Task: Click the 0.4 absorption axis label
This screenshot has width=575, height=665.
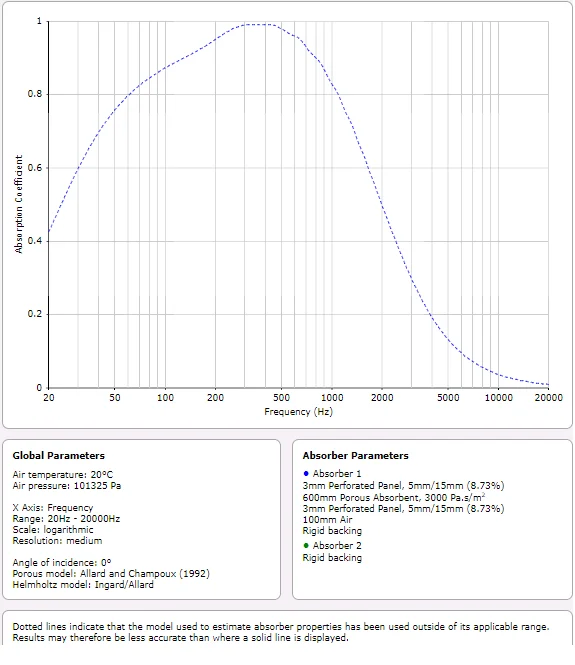Action: [35, 241]
